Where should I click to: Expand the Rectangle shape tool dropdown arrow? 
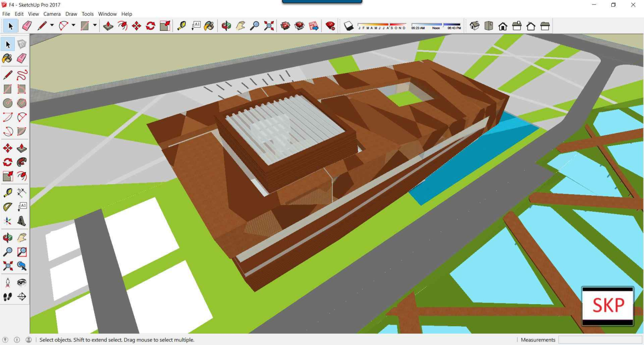(x=95, y=26)
